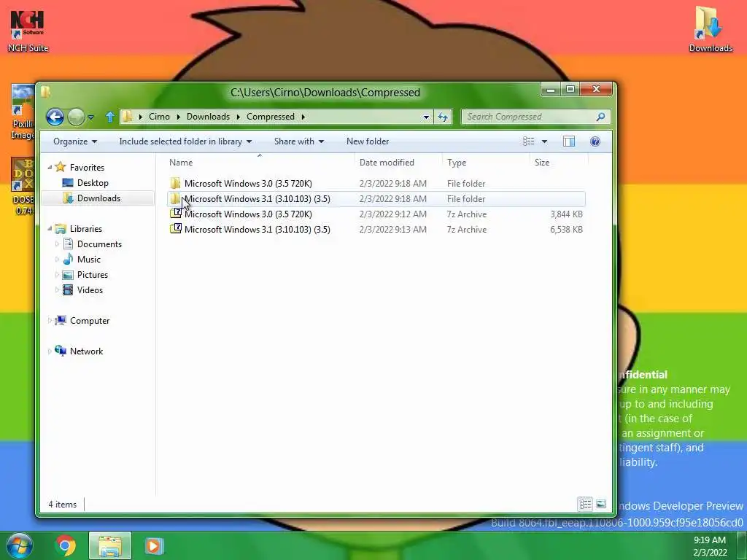Viewport: 747px width, 560px height.
Task: Expand the Network tree node
Action: [x=50, y=351]
